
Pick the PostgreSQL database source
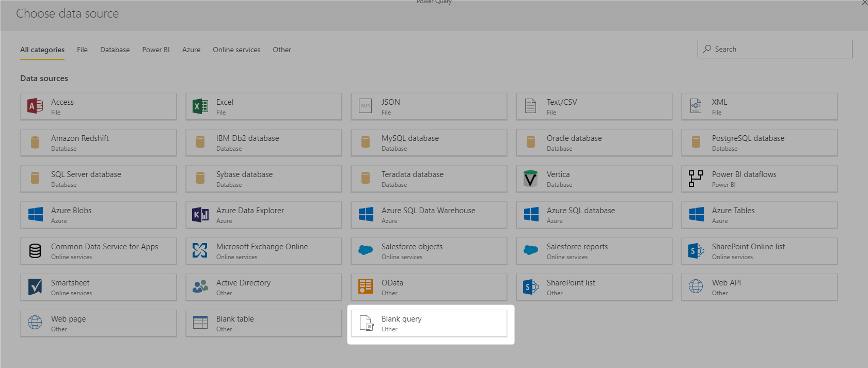point(759,143)
